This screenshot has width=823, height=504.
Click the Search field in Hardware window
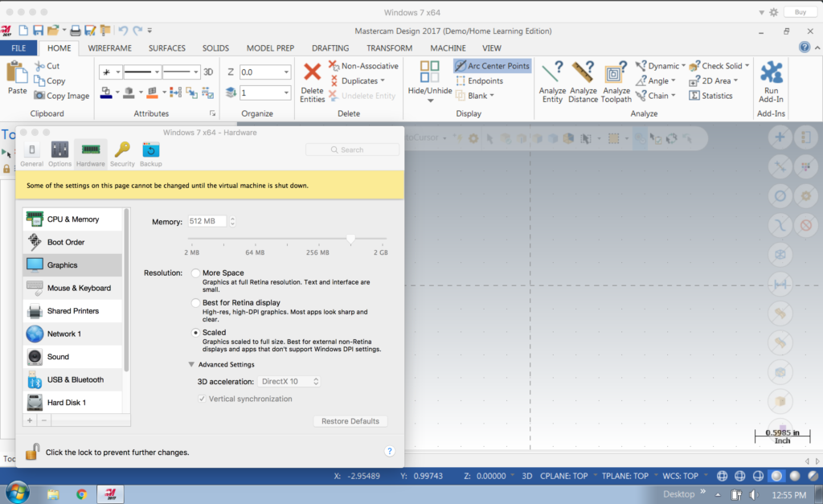tap(352, 150)
